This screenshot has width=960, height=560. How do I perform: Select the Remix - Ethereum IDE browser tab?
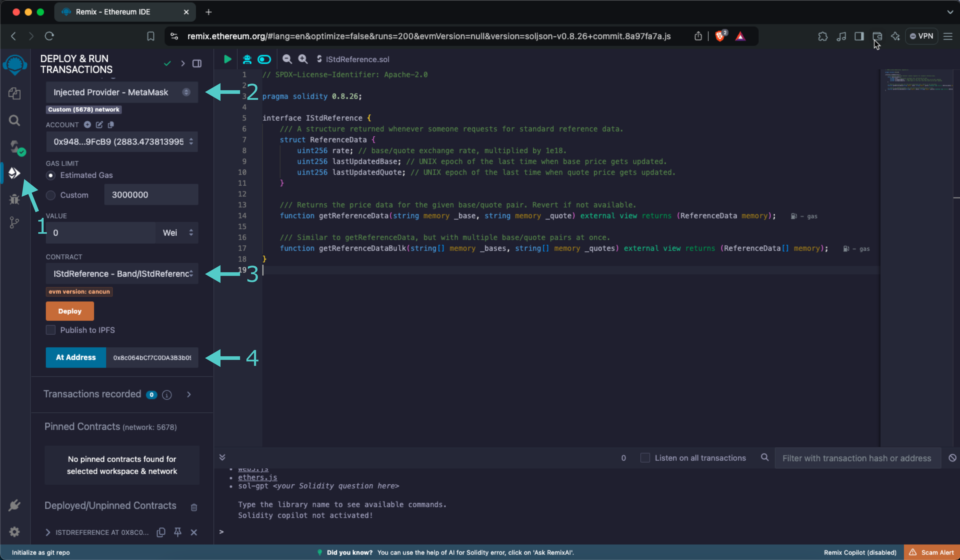[125, 12]
